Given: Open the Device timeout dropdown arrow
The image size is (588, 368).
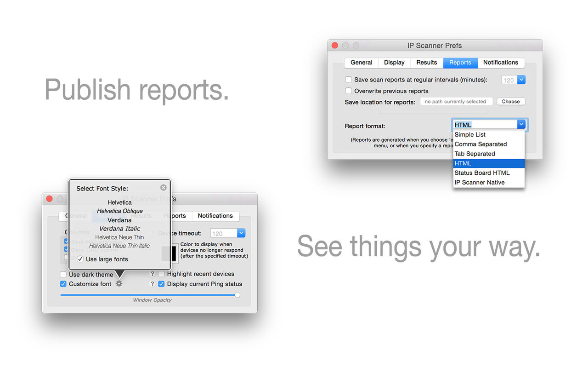Looking at the screenshot, I should point(242,233).
